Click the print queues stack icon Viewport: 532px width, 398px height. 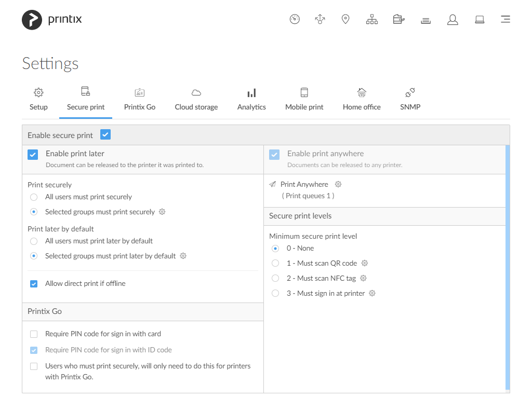(426, 20)
